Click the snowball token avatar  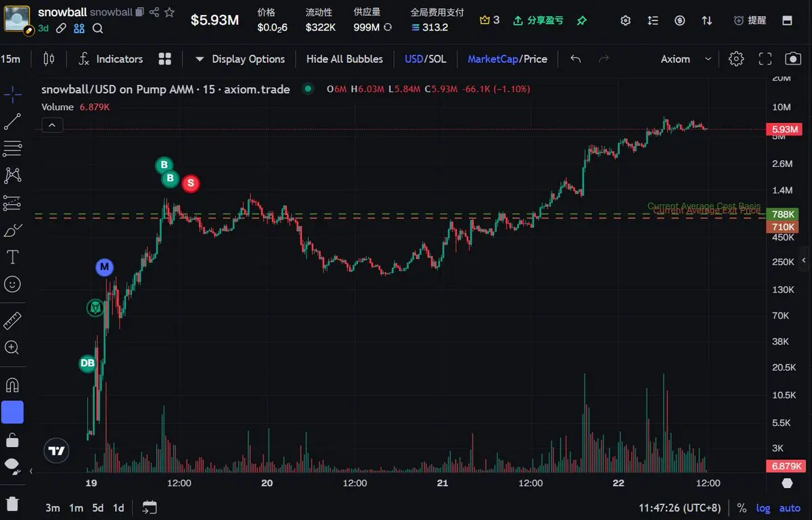[17, 20]
